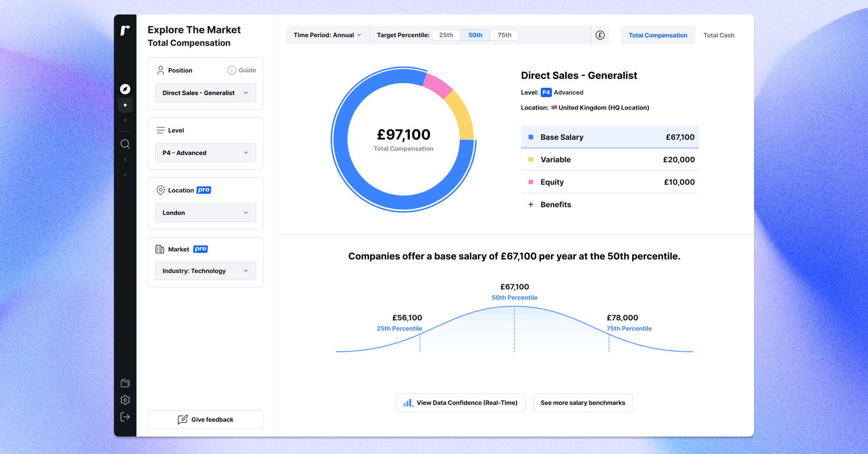Open settings gear icon in sidebar

coord(125,400)
